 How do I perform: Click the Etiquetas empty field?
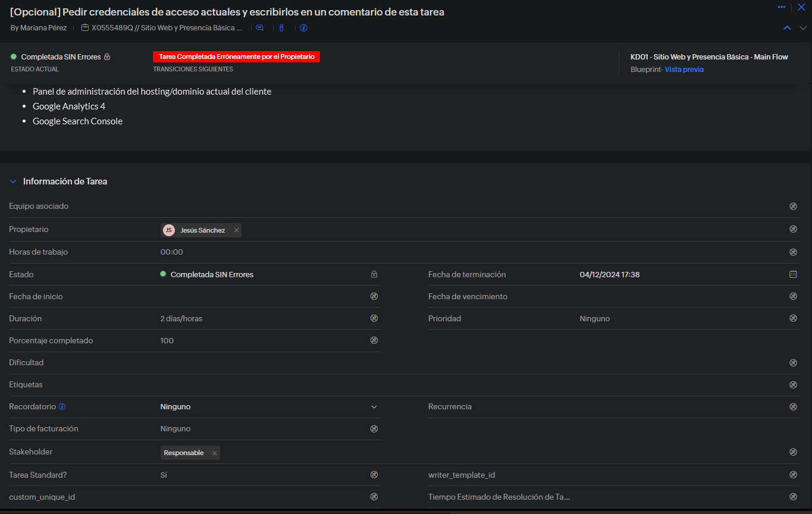[x=357, y=385]
